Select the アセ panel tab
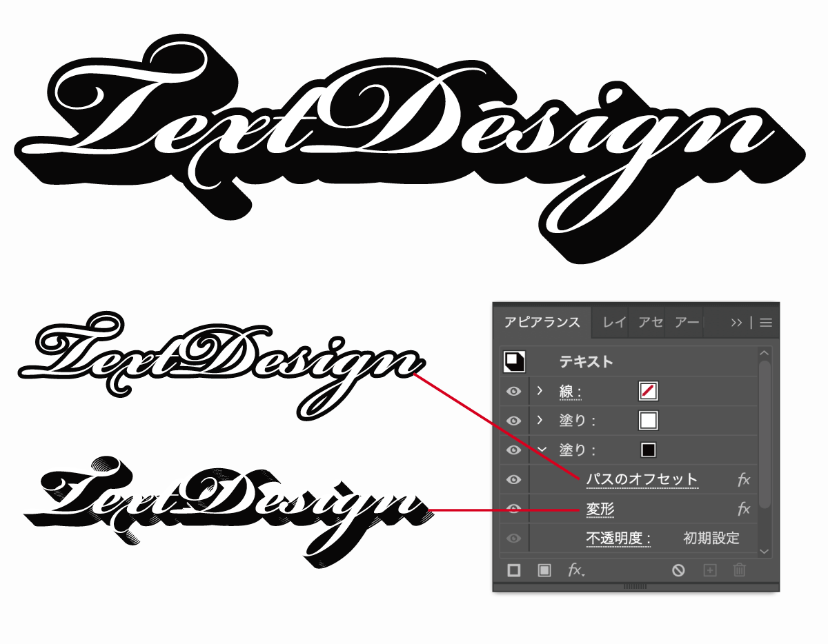The height and width of the screenshot is (644, 828). 651,322
